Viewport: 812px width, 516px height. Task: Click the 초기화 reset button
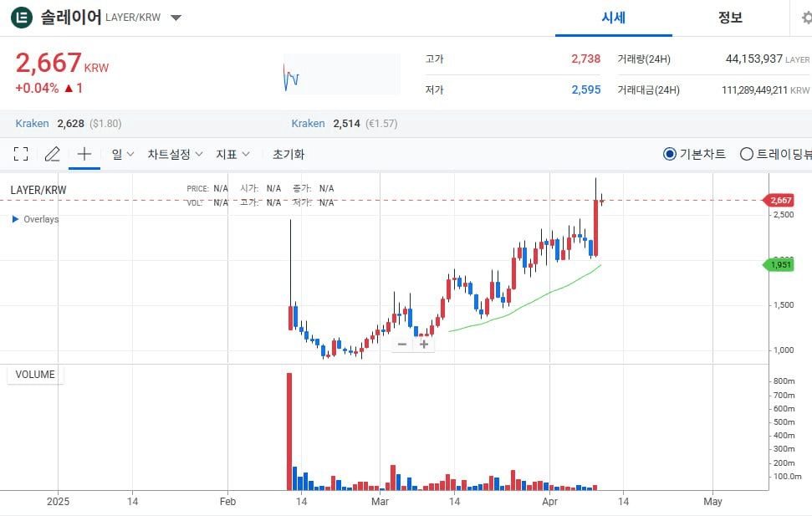[289, 154]
